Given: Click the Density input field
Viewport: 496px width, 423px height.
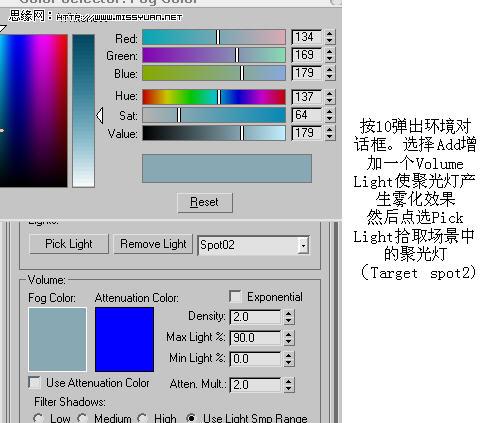Looking at the screenshot, I should 255,317.
